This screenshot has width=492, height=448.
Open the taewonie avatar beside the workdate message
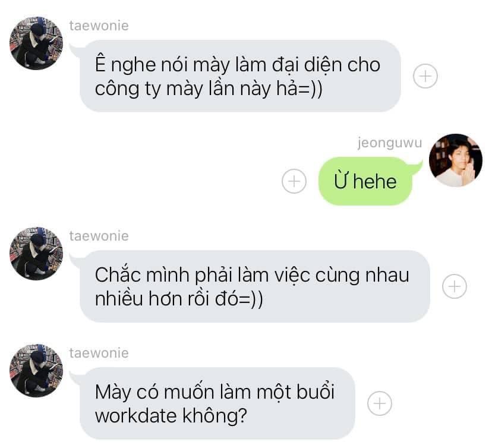pos(36,371)
